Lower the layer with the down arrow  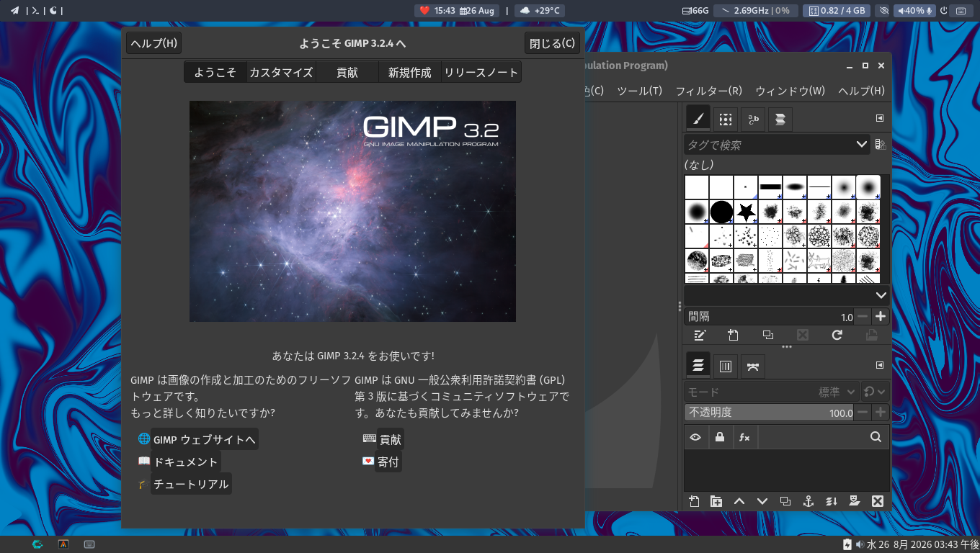pyautogui.click(x=762, y=501)
